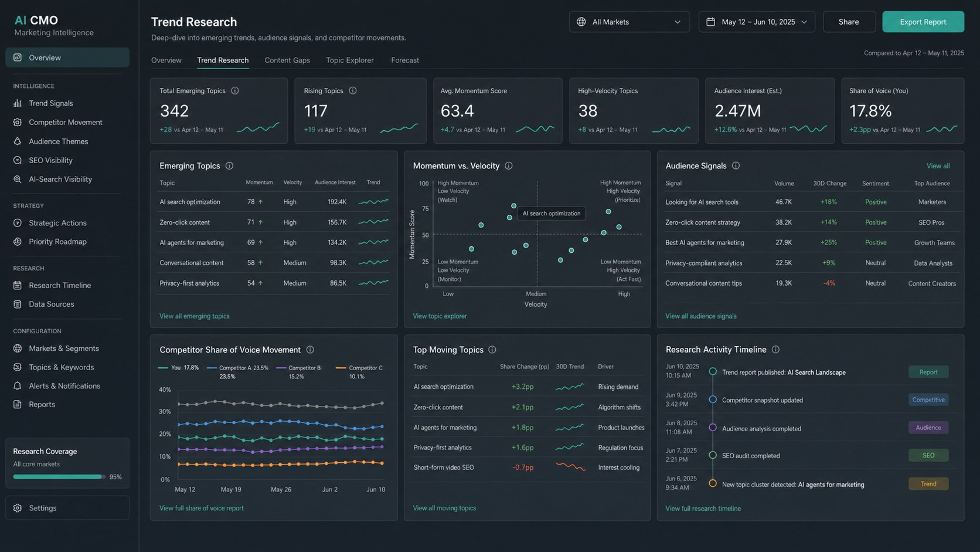Click the Competitor B legend swatch

coord(281,368)
